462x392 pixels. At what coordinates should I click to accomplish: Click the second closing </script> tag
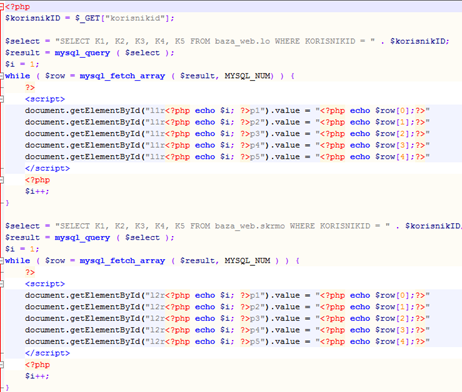point(47,353)
